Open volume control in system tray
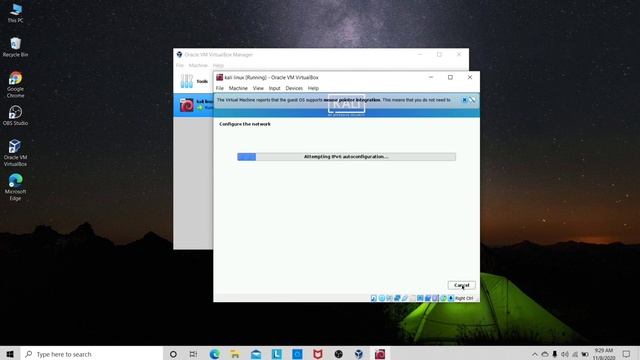Screen dimensions: 640x360 (565, 354)
